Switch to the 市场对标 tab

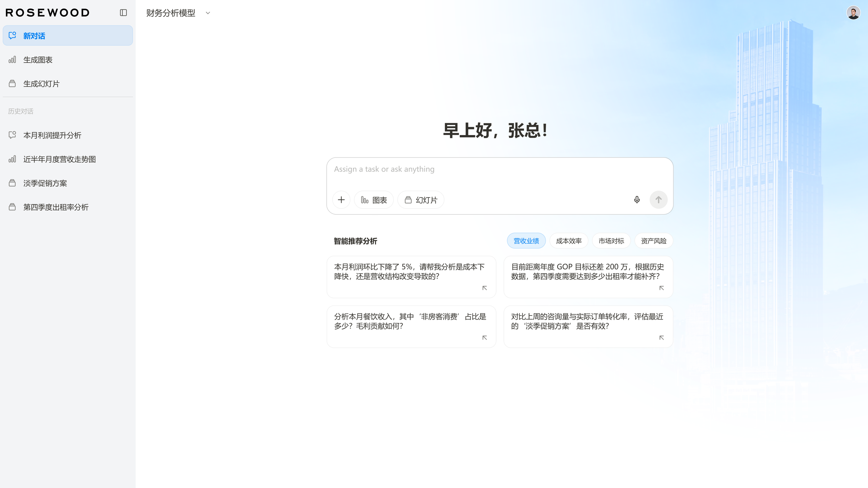[x=611, y=241]
